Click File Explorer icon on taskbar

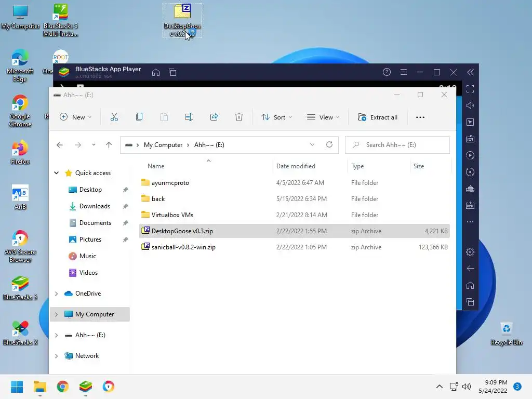39,387
